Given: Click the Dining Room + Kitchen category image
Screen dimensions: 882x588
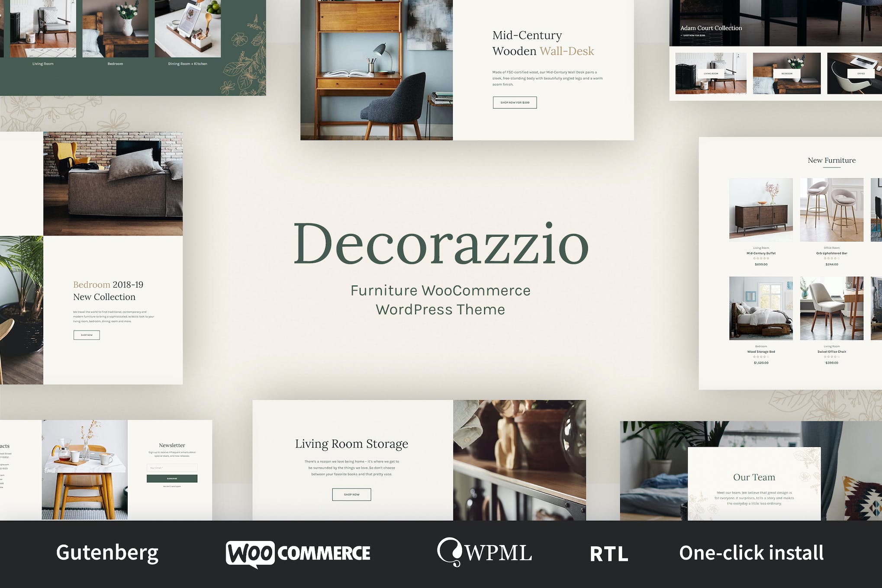Looking at the screenshot, I should click(187, 28).
